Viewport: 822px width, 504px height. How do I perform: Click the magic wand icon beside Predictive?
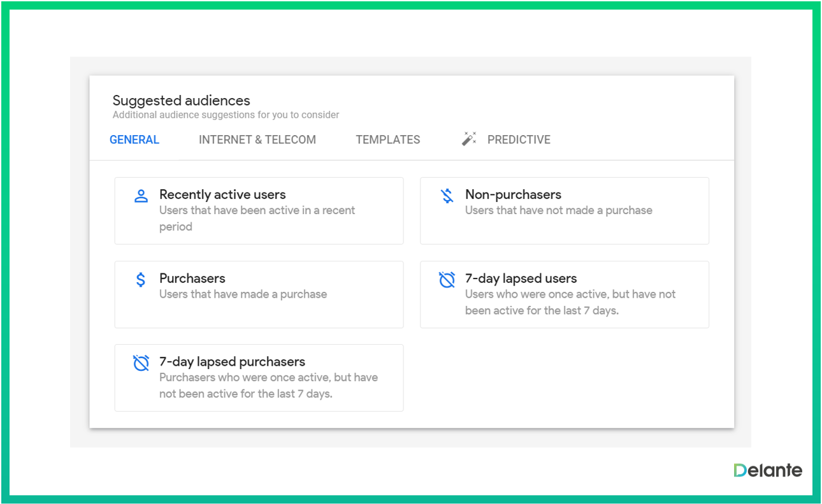pos(469,140)
